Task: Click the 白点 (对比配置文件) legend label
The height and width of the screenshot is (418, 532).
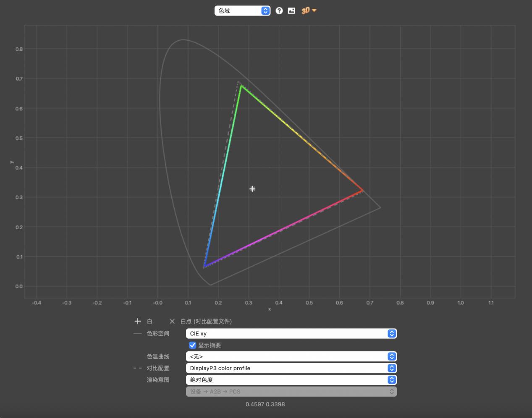Action: click(206, 321)
